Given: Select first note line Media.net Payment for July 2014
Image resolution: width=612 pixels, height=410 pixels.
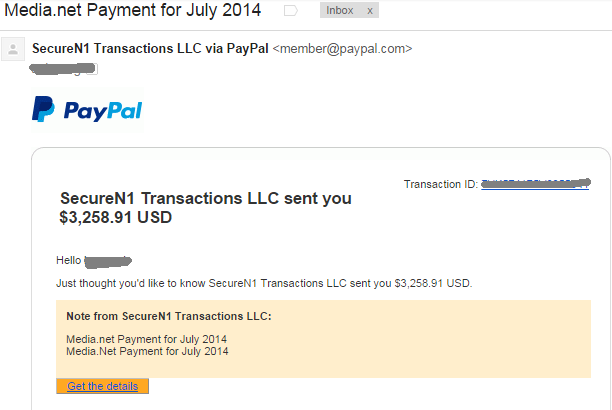Looking at the screenshot, I should tap(146, 339).
